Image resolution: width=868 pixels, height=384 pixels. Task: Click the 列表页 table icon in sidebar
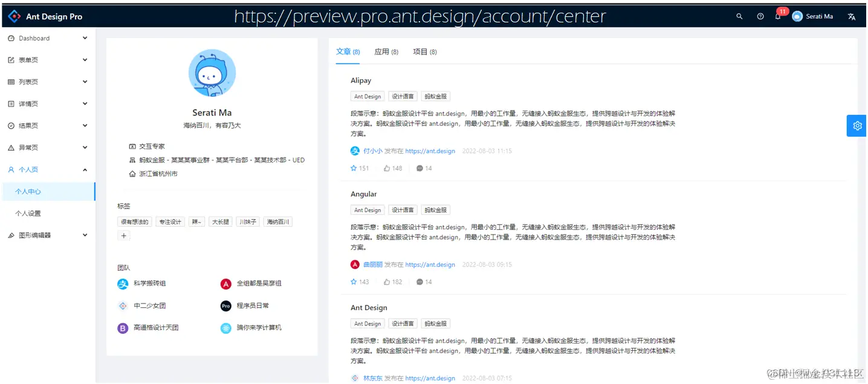tap(11, 82)
